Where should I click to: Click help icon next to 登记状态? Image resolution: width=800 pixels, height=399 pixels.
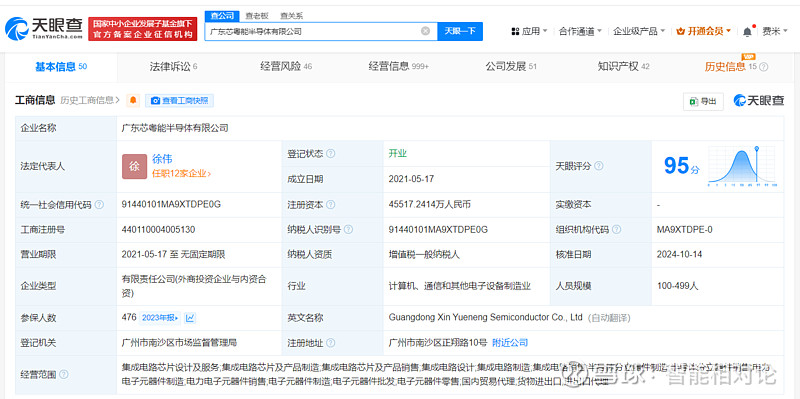(331, 154)
